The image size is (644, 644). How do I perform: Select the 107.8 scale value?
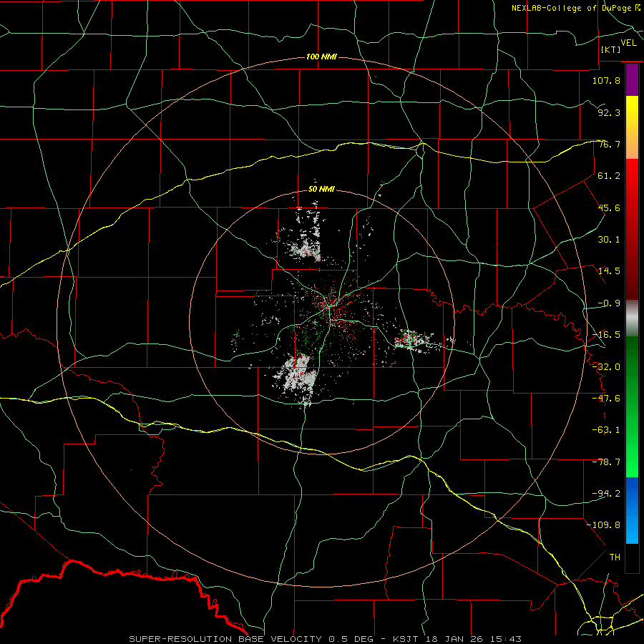point(606,80)
